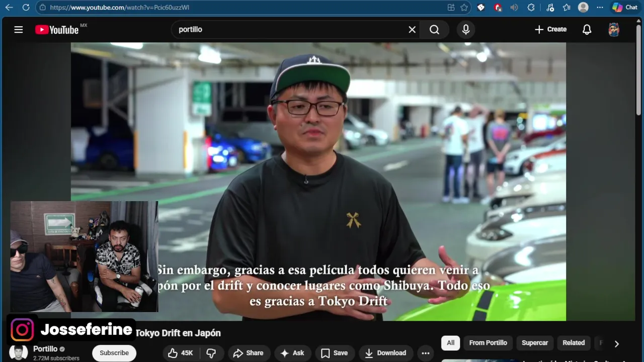Viewport: 644px width, 362px height.
Task: Click the Ask button
Action: (292, 353)
